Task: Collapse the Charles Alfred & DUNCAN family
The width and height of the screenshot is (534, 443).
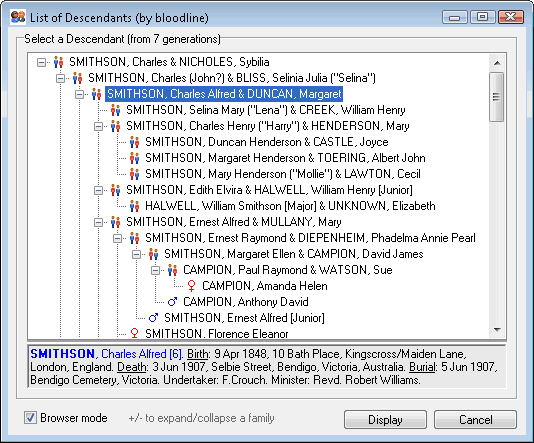Action: pyautogui.click(x=79, y=94)
